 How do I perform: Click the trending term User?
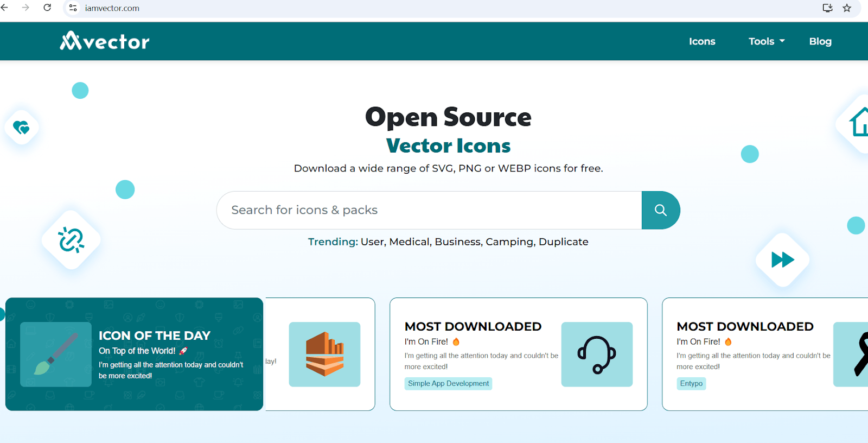[x=372, y=242]
